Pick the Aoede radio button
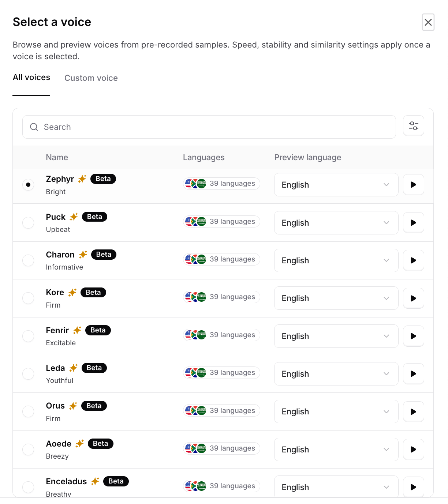The image size is (448, 504). [x=28, y=449]
